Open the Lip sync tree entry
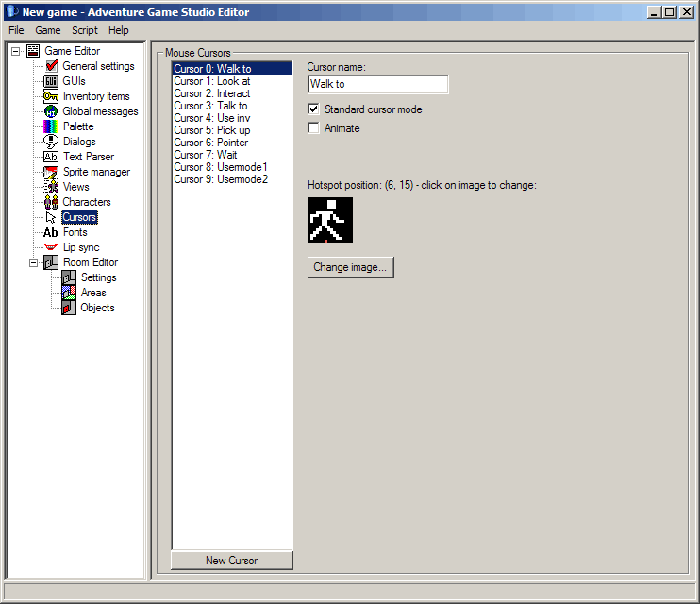This screenshot has width=700, height=604. click(x=81, y=247)
